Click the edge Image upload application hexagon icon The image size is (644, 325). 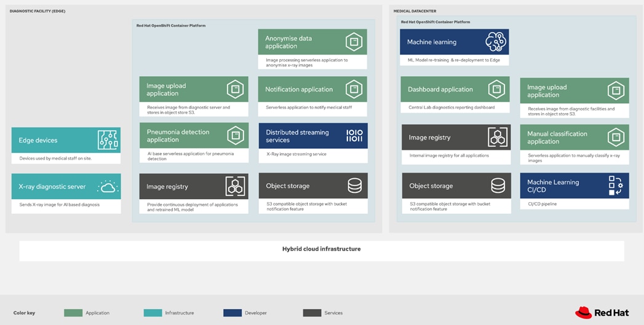click(x=236, y=89)
